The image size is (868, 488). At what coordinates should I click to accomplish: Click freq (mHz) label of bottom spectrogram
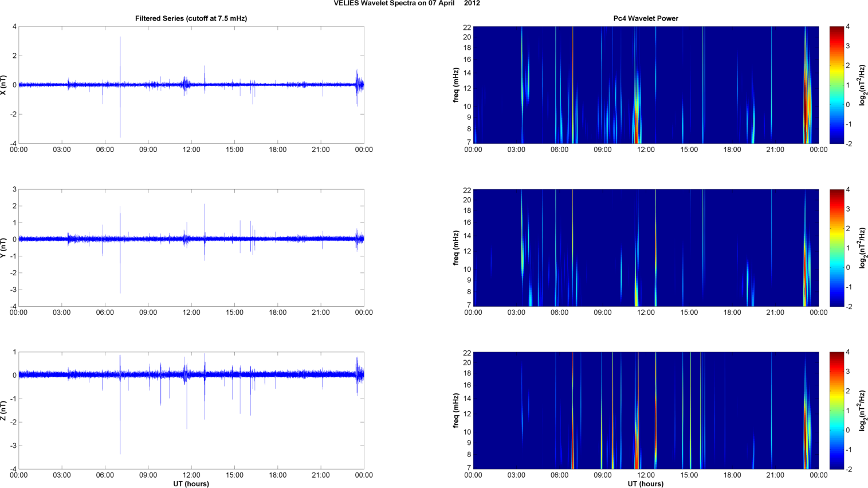[456, 411]
